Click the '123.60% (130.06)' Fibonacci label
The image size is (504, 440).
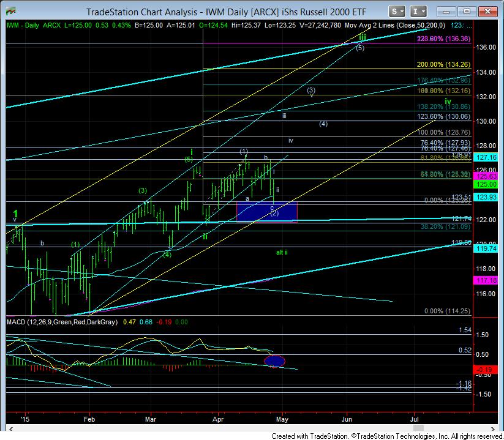443,117
